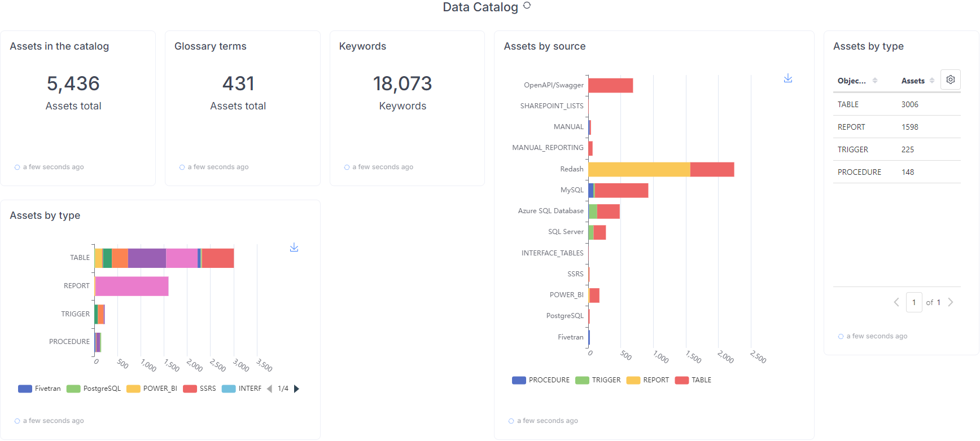The height and width of the screenshot is (441, 980).
Task: Click the Redash red TABLE bar
Action: (x=712, y=169)
